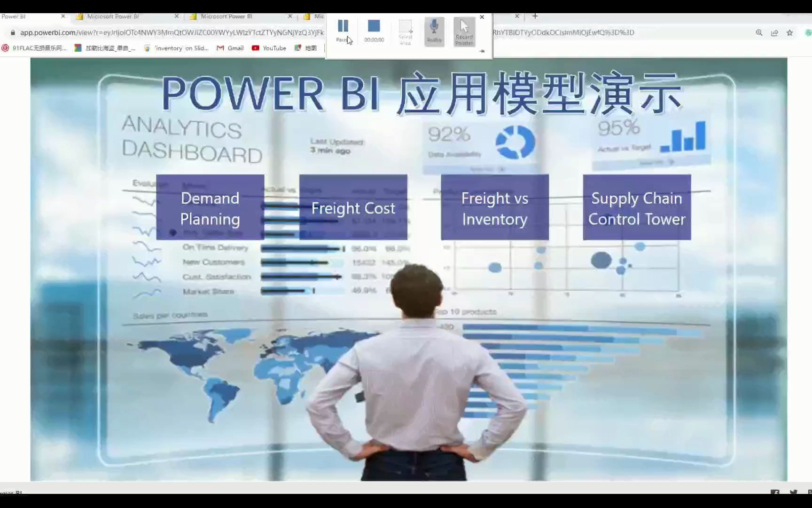View site info via lock icon
This screenshot has height=508, width=812.
pyautogui.click(x=13, y=32)
